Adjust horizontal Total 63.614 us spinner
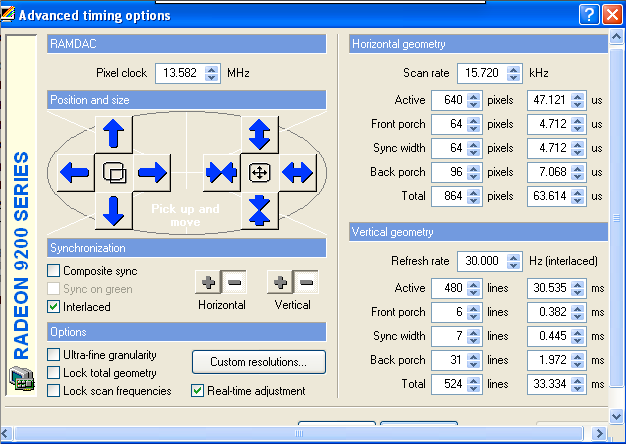This screenshot has height=444, width=626. pos(577,196)
